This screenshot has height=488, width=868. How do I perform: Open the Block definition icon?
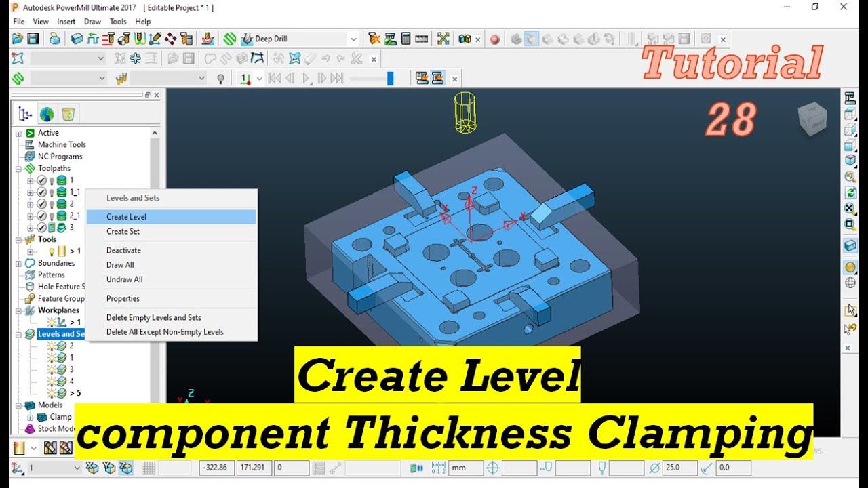click(77, 39)
